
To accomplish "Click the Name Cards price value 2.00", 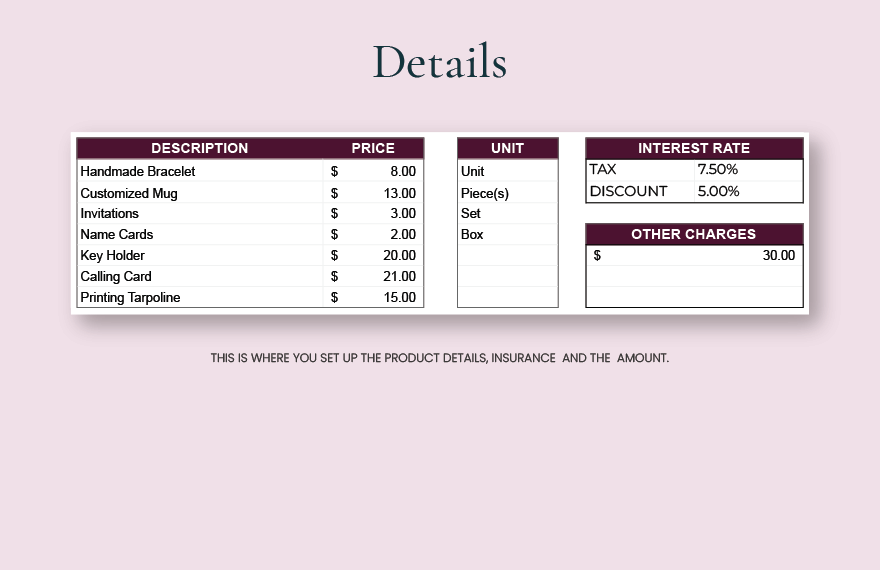I will pyautogui.click(x=402, y=234).
